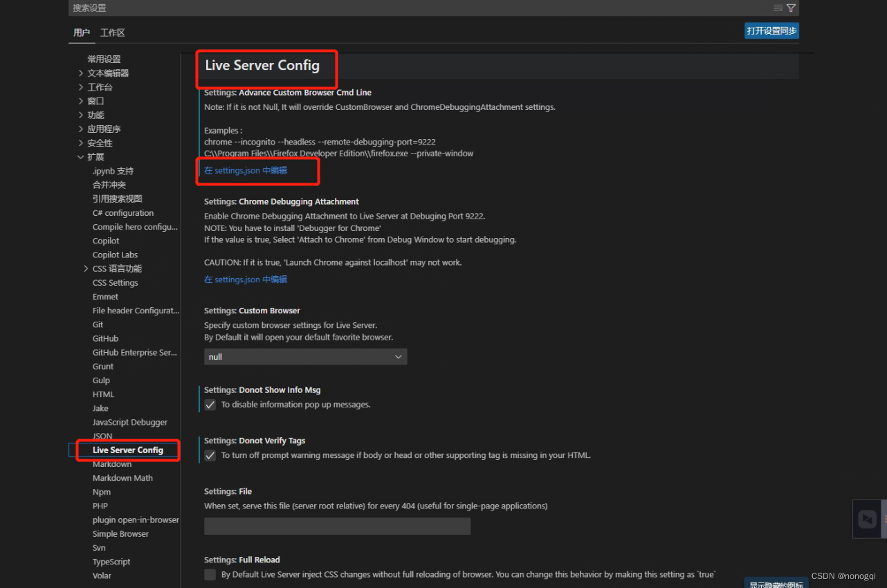This screenshot has width=887, height=588.
Task: Enable the Full Reload setting
Action: pos(210,574)
